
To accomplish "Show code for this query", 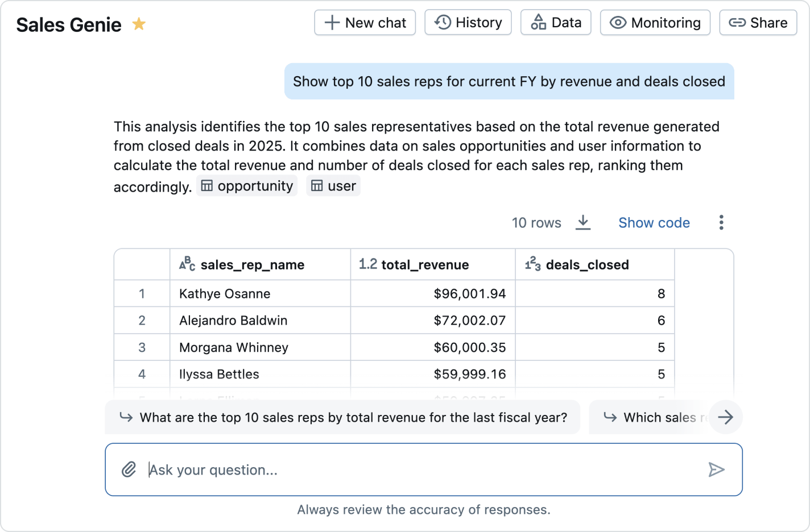I will (654, 223).
